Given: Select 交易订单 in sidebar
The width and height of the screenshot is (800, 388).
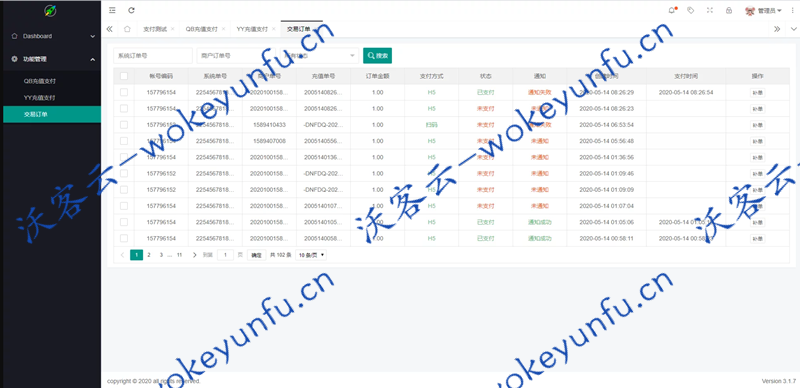Looking at the screenshot, I should click(x=52, y=114).
